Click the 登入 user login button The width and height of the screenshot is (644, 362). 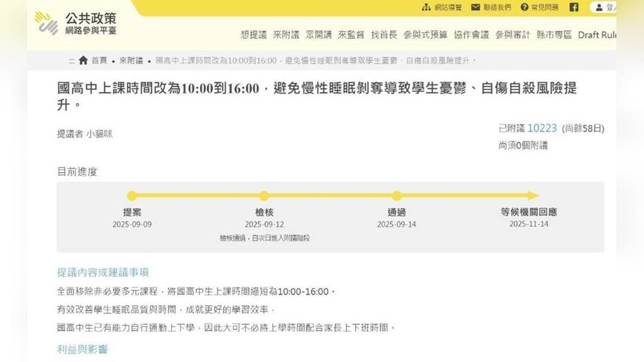[604, 8]
